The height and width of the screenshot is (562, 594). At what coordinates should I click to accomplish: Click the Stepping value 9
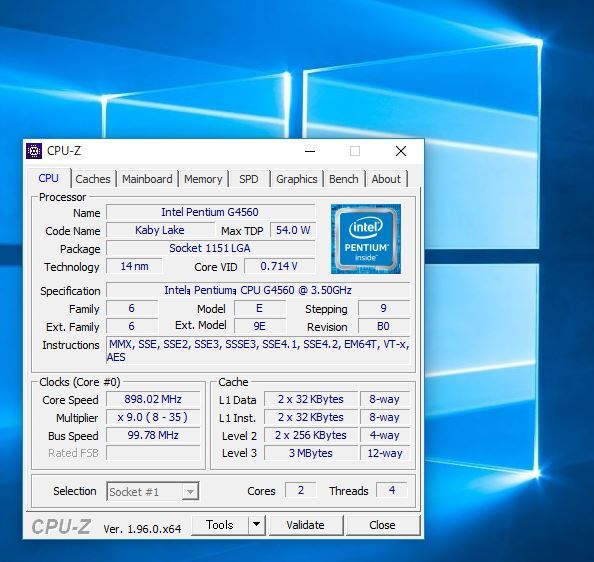coord(384,308)
